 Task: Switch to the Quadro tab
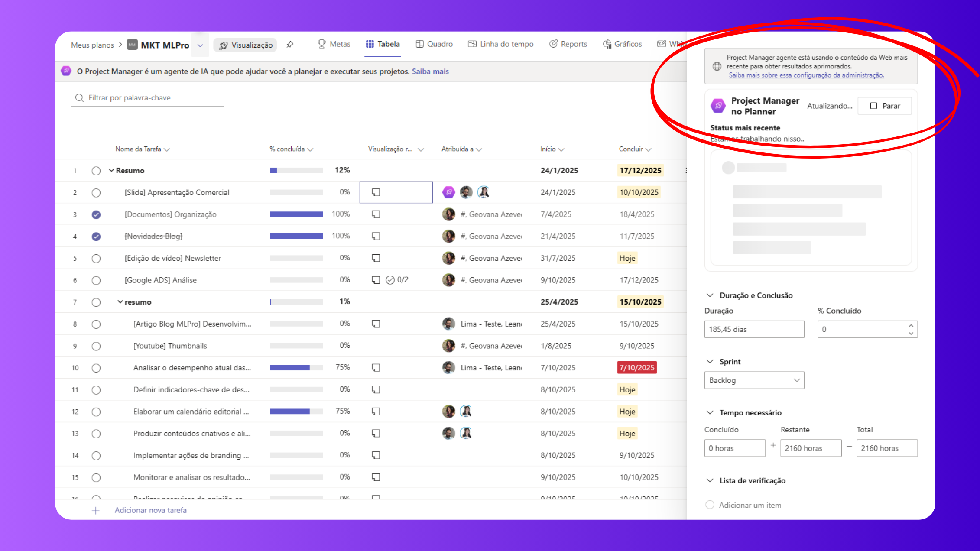coord(434,44)
